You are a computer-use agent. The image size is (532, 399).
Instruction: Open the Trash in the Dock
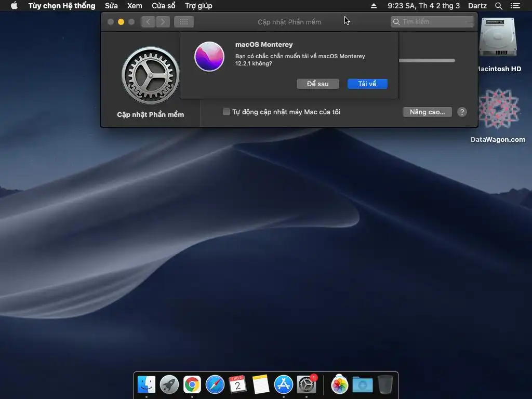[385, 384]
